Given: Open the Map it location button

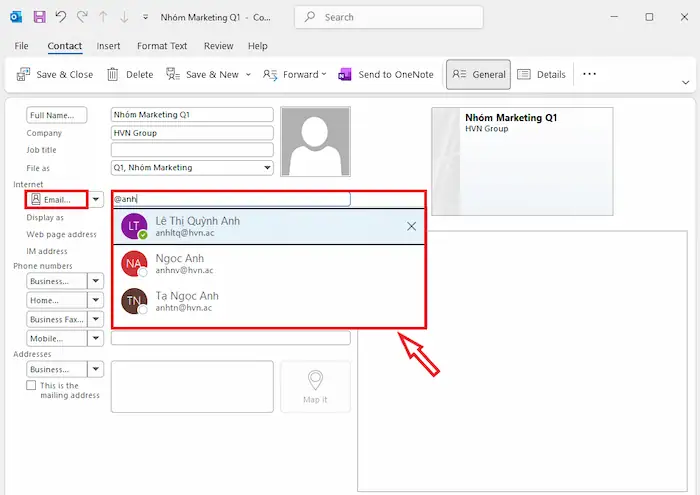Looking at the screenshot, I should 315,386.
